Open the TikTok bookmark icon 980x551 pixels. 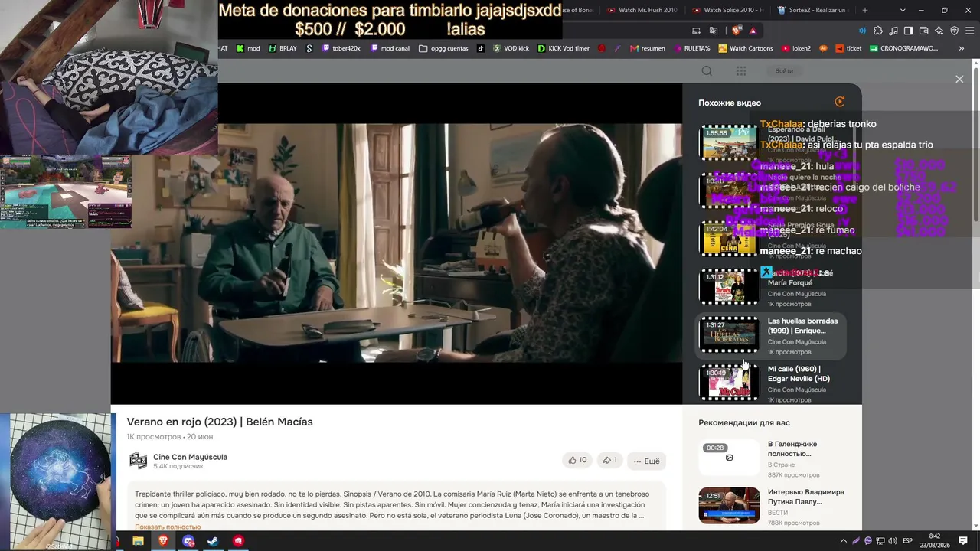pyautogui.click(x=481, y=48)
